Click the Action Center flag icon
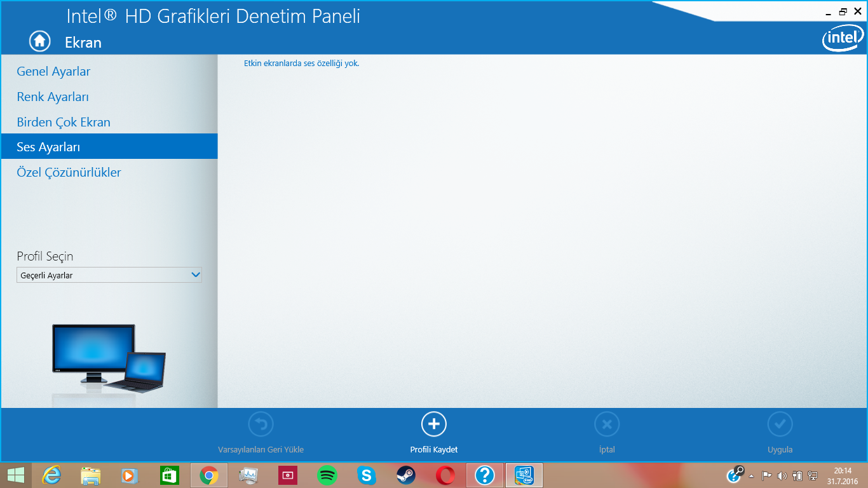The image size is (868, 488). [767, 476]
